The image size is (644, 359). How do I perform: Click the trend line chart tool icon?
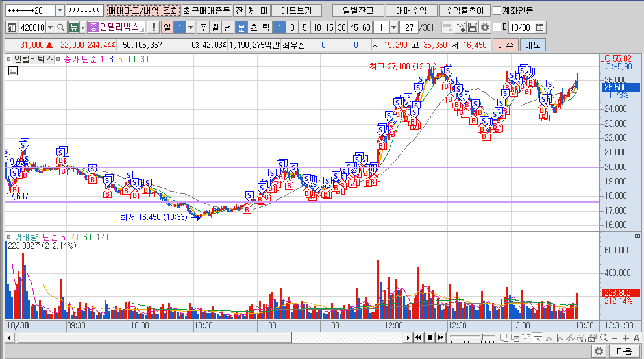(x=549, y=338)
